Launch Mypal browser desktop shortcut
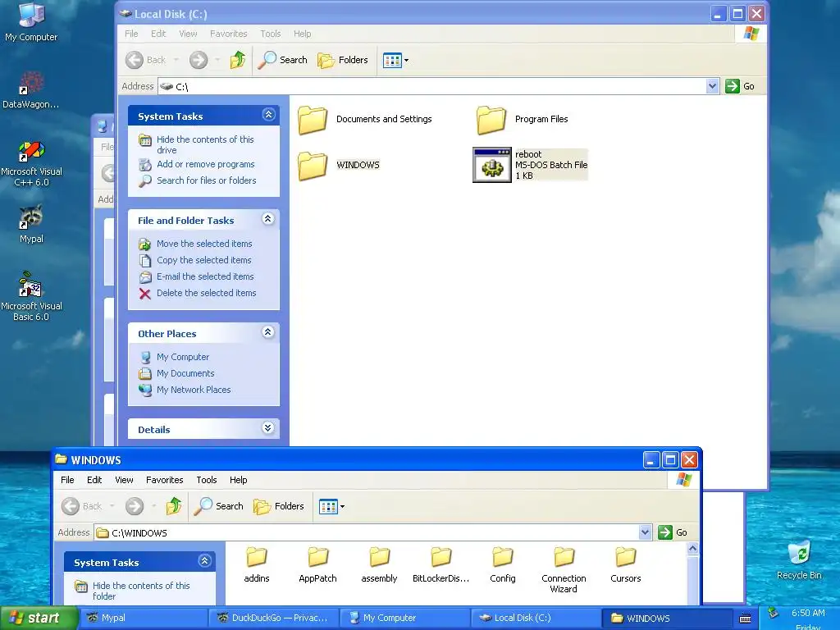 [31, 224]
